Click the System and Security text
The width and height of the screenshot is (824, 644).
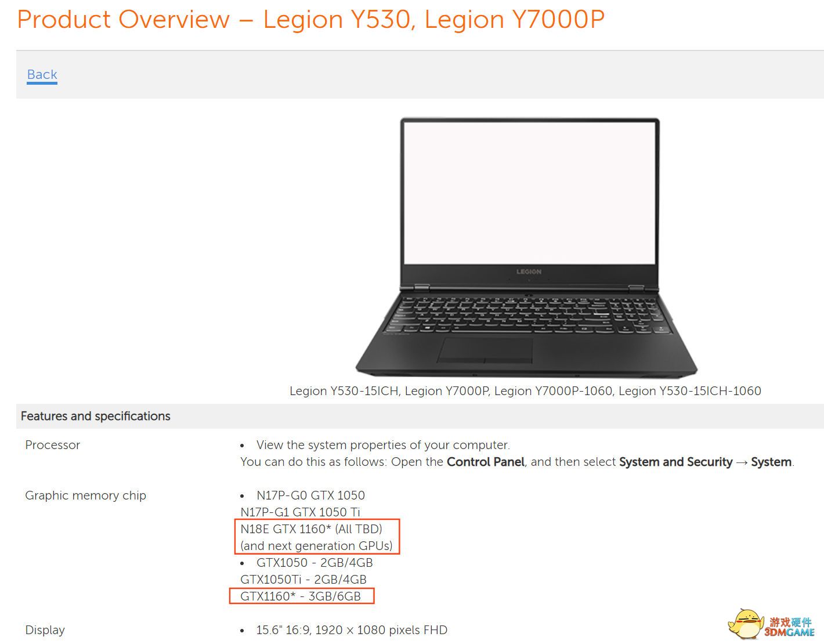click(x=675, y=462)
